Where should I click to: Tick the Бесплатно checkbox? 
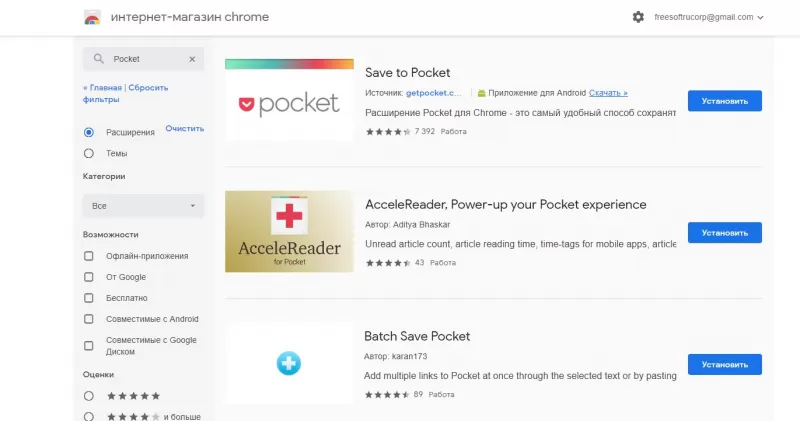pyautogui.click(x=89, y=298)
